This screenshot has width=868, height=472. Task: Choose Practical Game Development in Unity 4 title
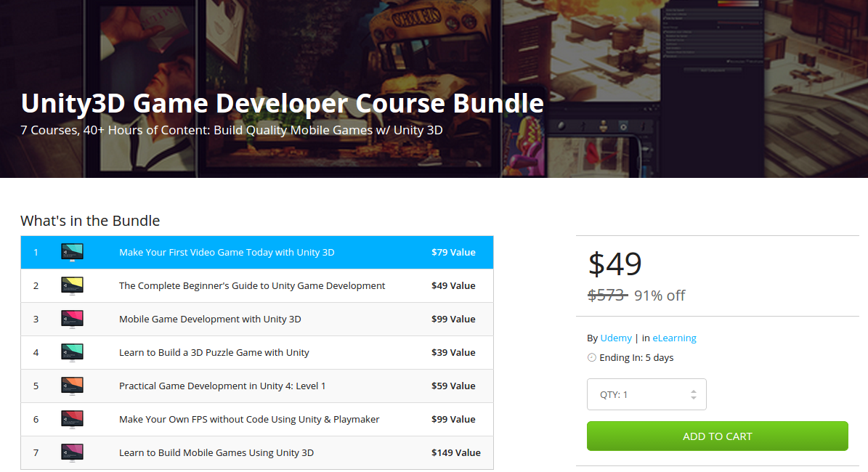click(x=222, y=386)
